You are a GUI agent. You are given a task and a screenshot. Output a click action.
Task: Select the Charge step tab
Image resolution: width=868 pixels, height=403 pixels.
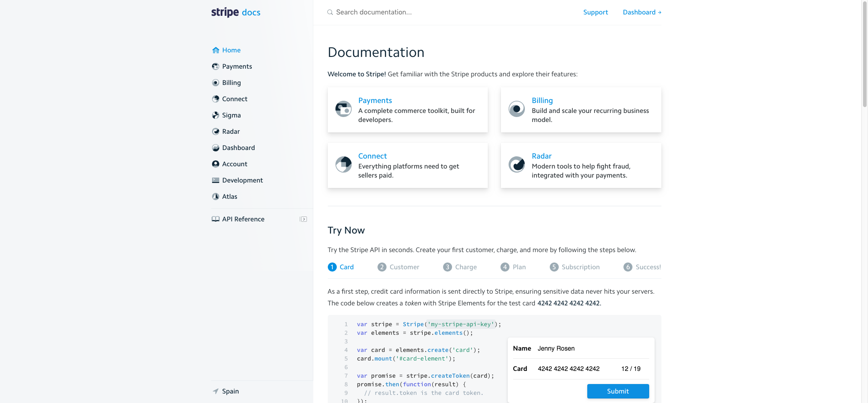point(460,267)
